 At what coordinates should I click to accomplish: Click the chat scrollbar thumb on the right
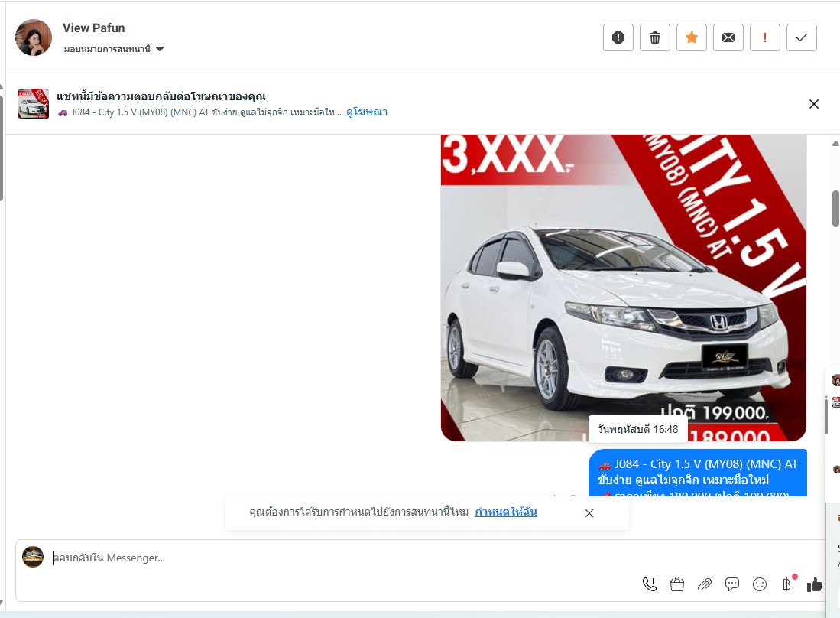pyautogui.click(x=835, y=209)
